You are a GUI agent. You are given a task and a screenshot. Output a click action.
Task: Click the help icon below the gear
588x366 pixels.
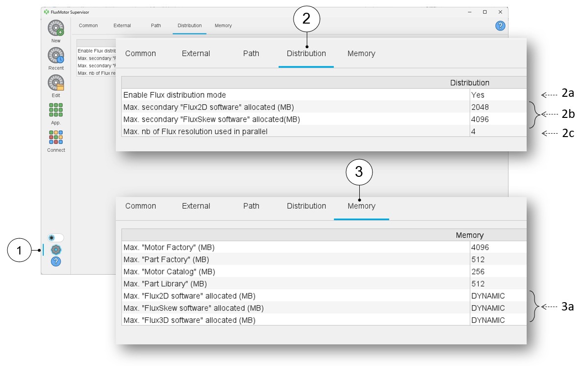pyautogui.click(x=56, y=261)
